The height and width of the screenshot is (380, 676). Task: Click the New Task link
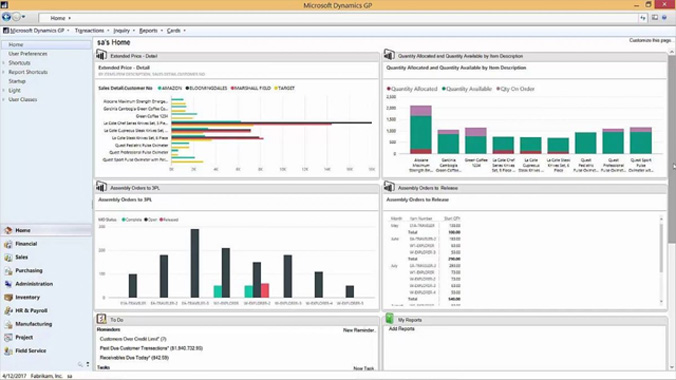pyautogui.click(x=363, y=368)
